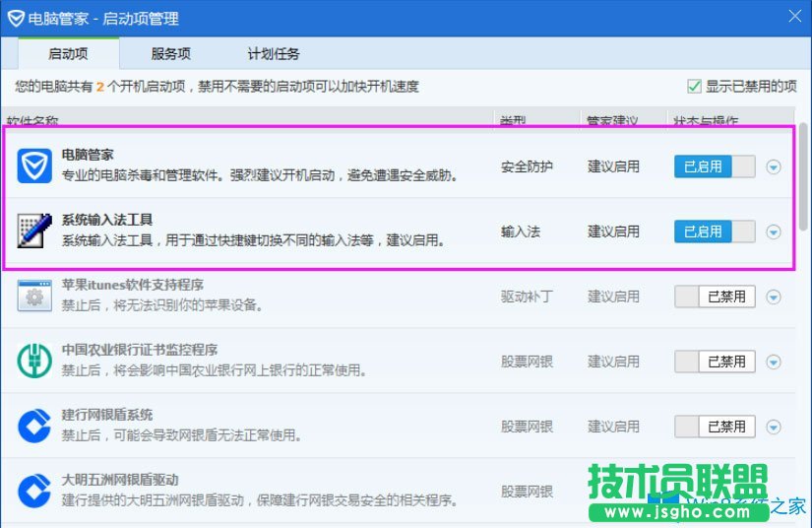Click 建议启用 advice in 电脑管家 row

[x=613, y=166]
